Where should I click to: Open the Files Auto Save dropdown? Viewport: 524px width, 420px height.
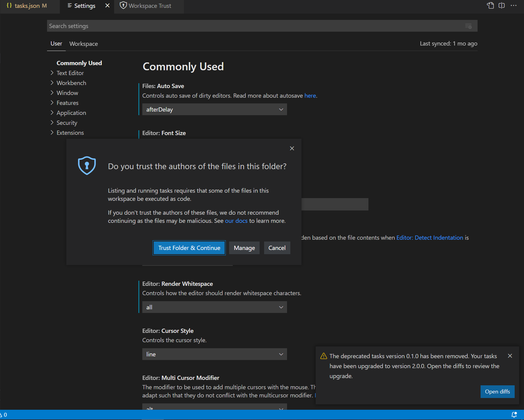pos(214,109)
